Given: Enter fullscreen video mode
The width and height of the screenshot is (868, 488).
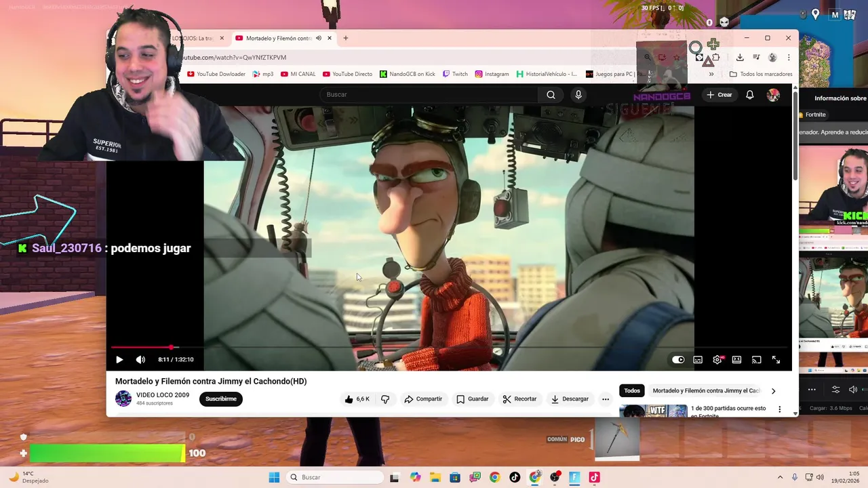Looking at the screenshot, I should coord(776,360).
